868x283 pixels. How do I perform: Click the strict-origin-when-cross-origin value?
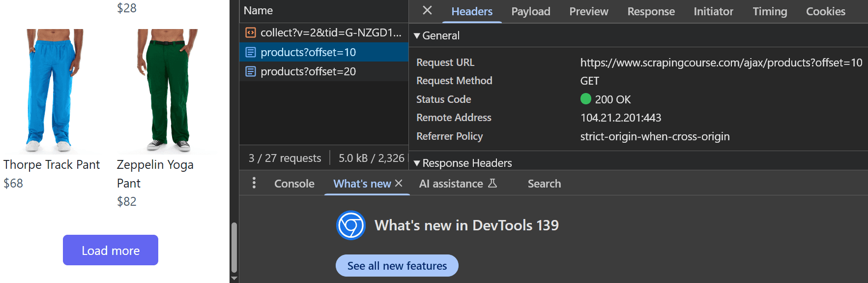(655, 136)
